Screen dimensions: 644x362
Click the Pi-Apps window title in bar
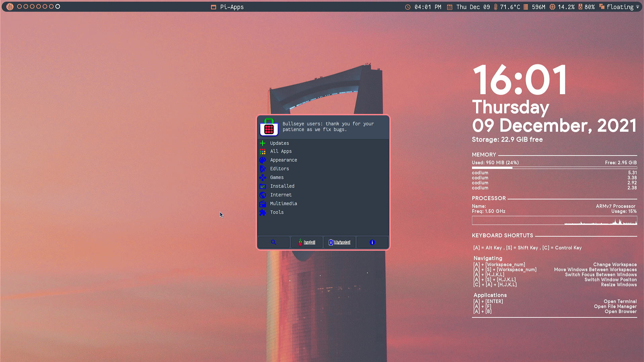coord(231,7)
